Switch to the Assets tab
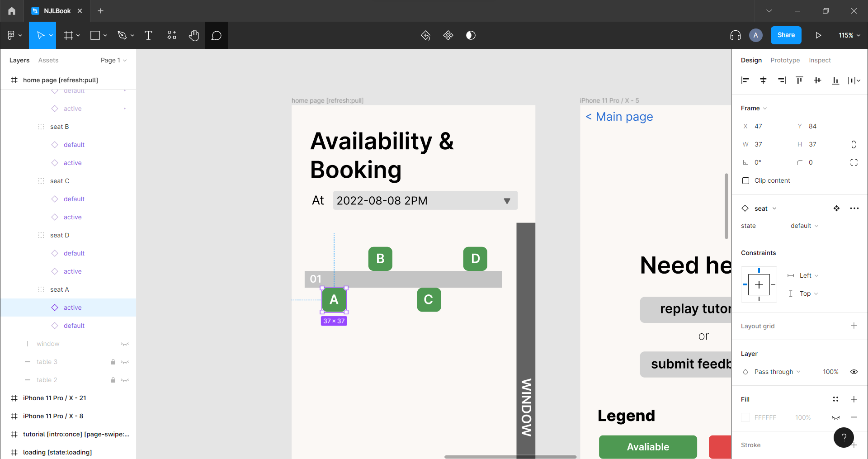 coord(48,60)
